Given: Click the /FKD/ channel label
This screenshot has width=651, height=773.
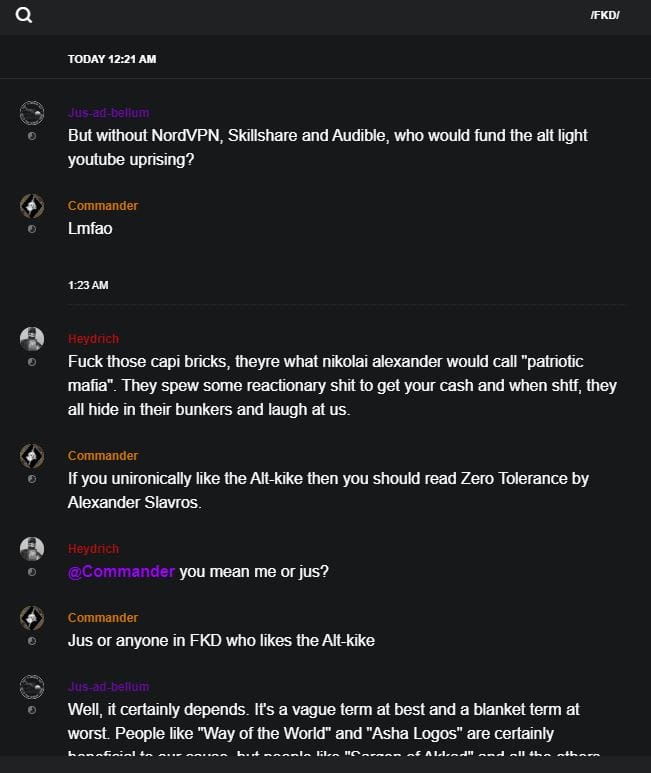Looking at the screenshot, I should tap(605, 15).
